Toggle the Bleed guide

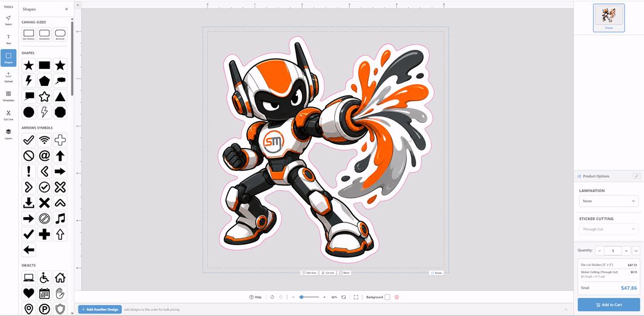coord(344,273)
